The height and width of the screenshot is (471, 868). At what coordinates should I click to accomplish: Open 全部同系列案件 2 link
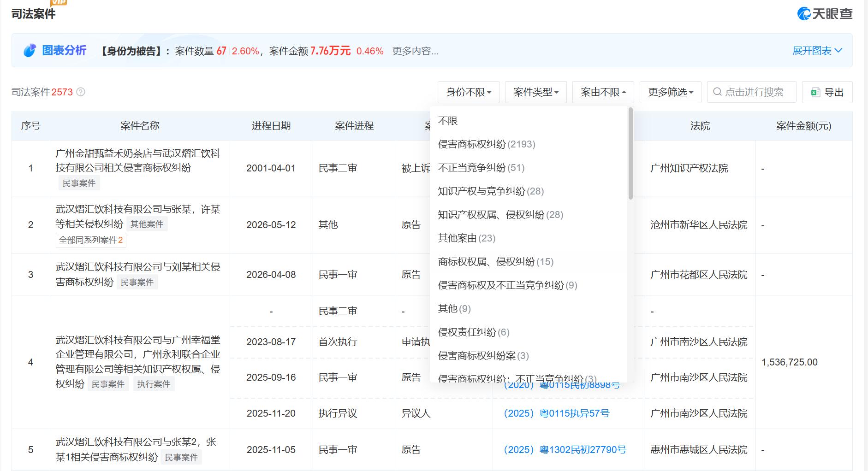[x=91, y=240]
